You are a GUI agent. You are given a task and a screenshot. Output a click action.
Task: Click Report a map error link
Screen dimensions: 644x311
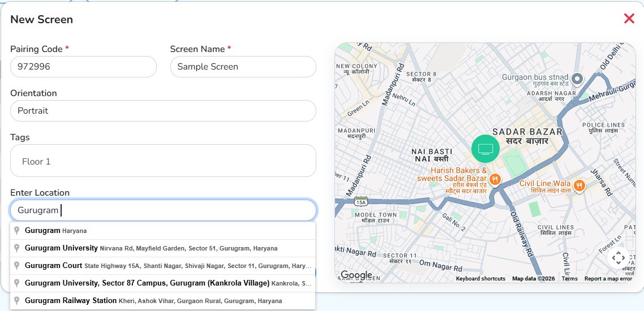tap(608, 279)
